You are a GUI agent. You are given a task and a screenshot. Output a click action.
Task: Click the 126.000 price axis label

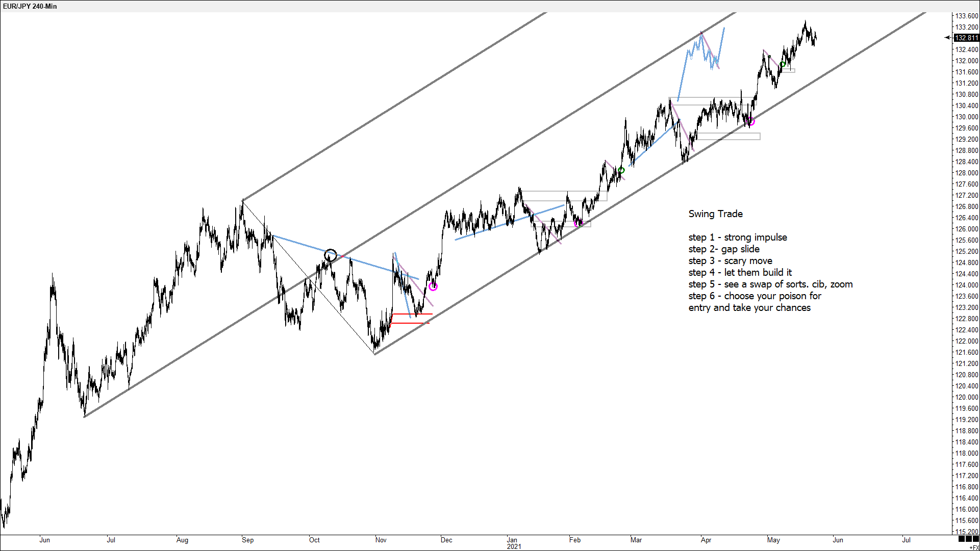[966, 229]
